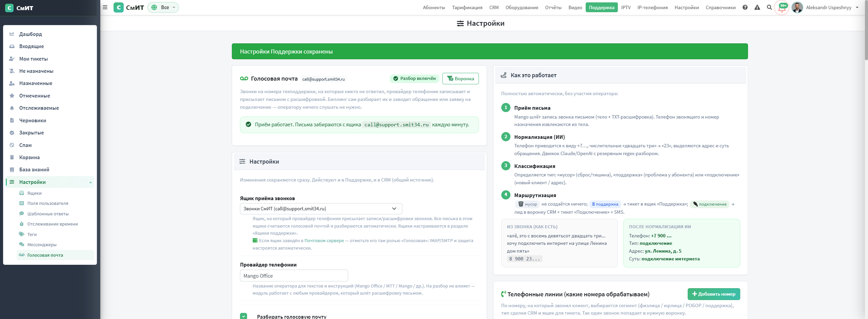The width and height of the screenshot is (868, 319).
Task: Click the Отслеживание времени stopwatch icon
Action: pos(22,224)
